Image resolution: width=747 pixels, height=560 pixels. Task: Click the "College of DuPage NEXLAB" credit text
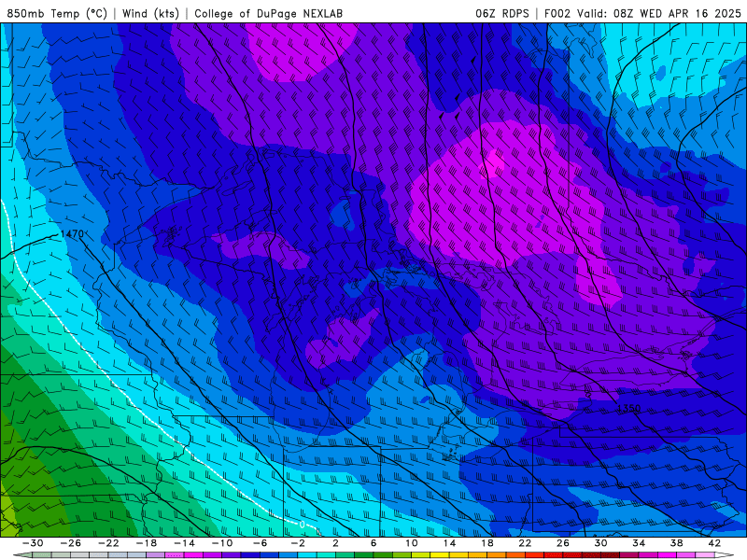[x=268, y=13]
